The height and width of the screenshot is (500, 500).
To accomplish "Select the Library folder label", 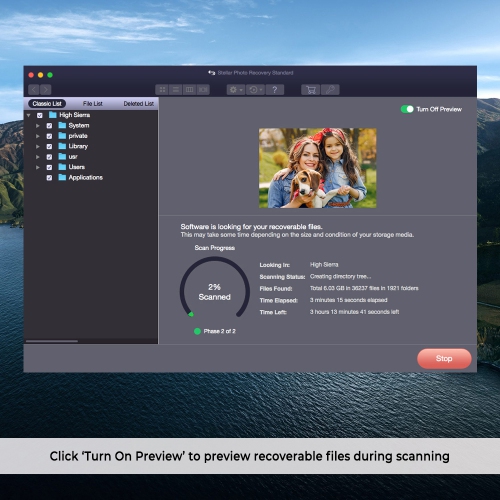I will point(78,146).
